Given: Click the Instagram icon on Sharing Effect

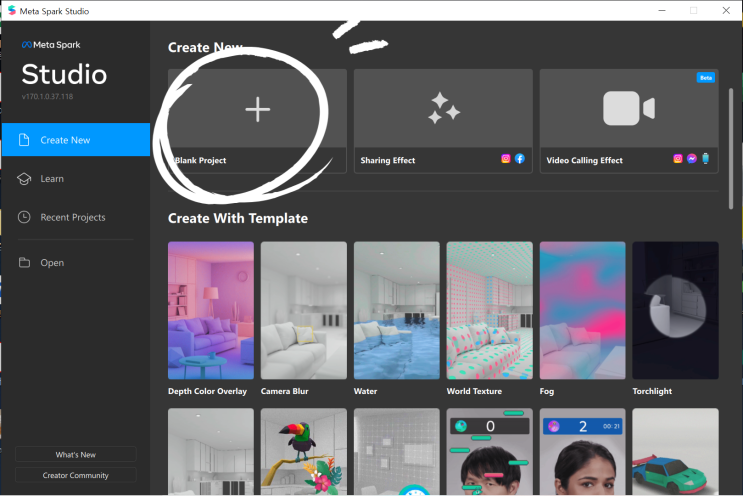Looking at the screenshot, I should coord(506,159).
